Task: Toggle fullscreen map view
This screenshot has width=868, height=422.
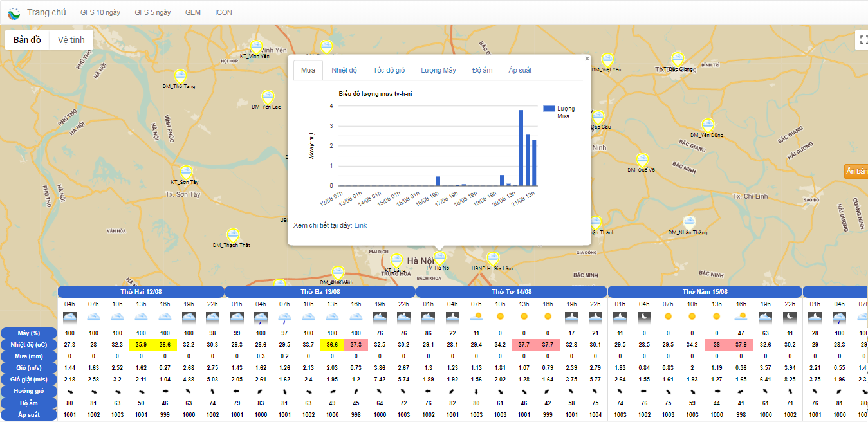Action: (x=863, y=40)
